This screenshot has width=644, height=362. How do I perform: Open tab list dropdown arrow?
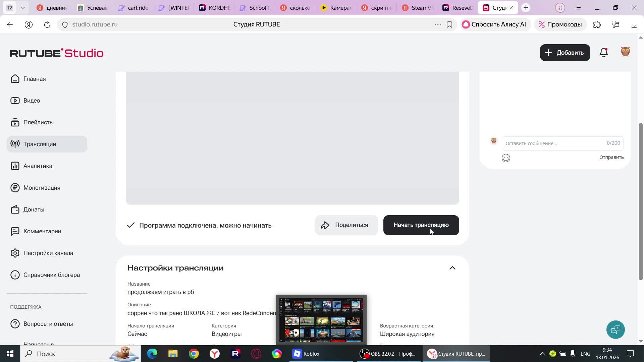(x=22, y=7)
